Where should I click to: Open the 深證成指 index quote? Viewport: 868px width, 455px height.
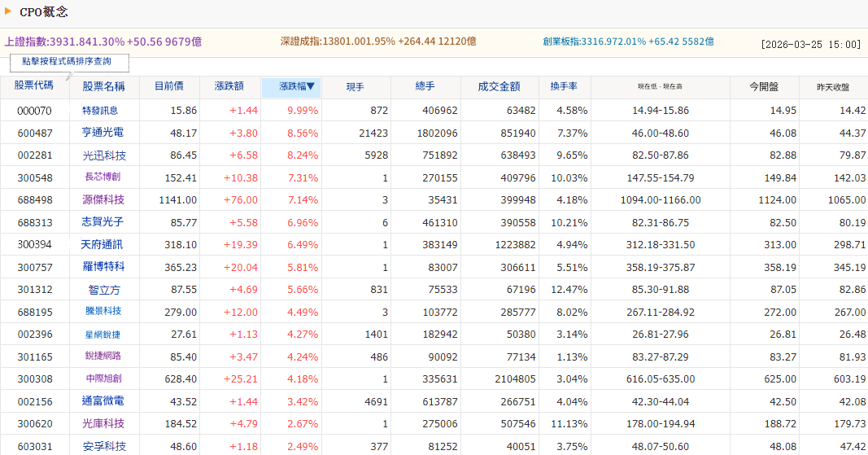coord(378,41)
